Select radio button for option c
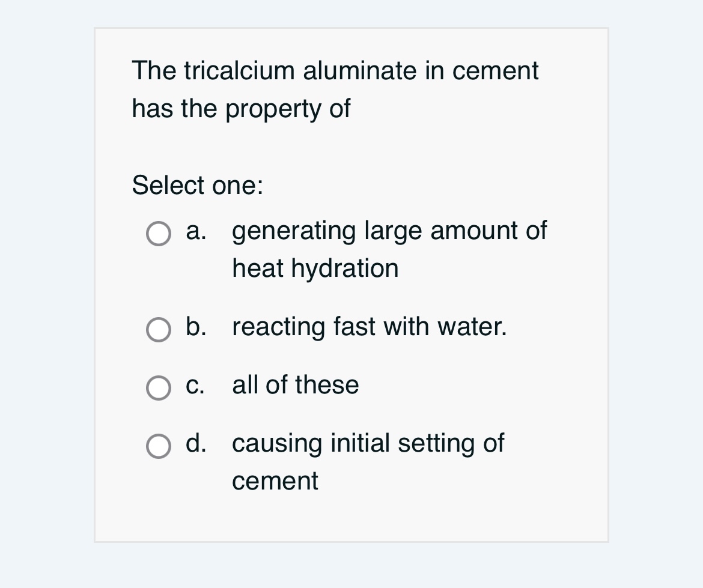The image size is (703, 588). coord(158,388)
